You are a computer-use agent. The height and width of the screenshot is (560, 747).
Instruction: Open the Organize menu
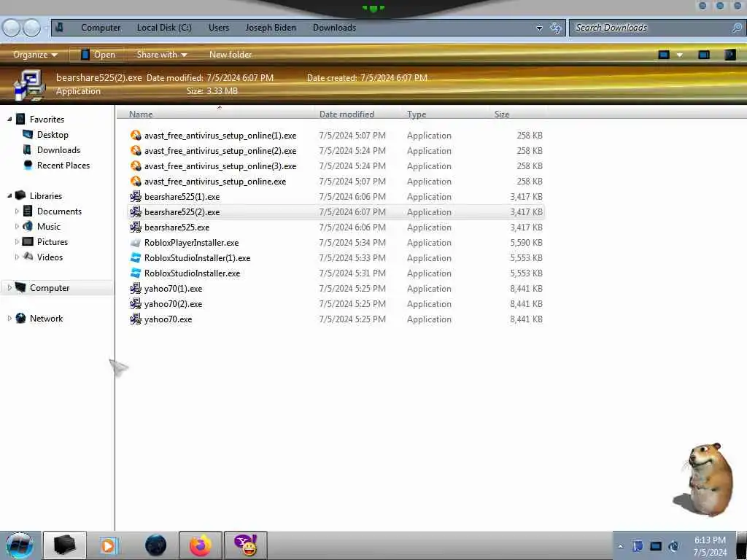point(35,55)
